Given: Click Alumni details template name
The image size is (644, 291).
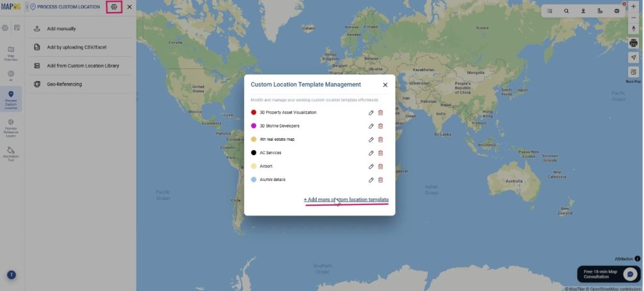Looking at the screenshot, I should click(272, 180).
